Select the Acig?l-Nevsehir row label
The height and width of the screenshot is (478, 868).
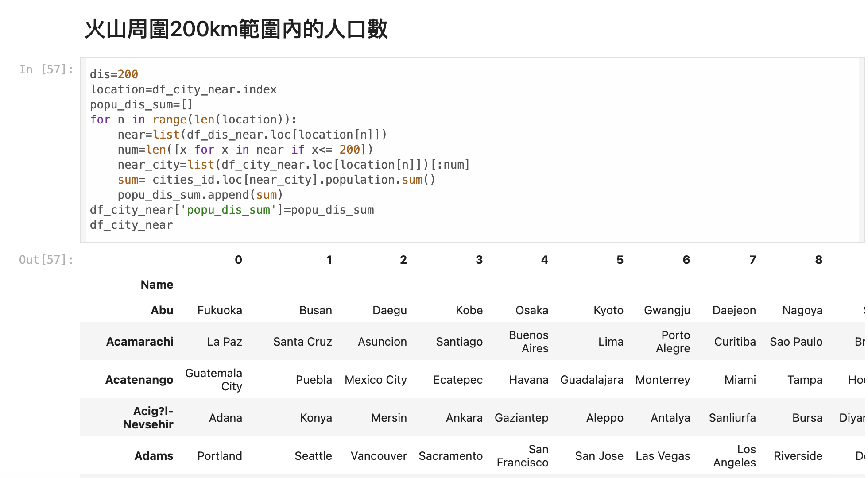(148, 418)
